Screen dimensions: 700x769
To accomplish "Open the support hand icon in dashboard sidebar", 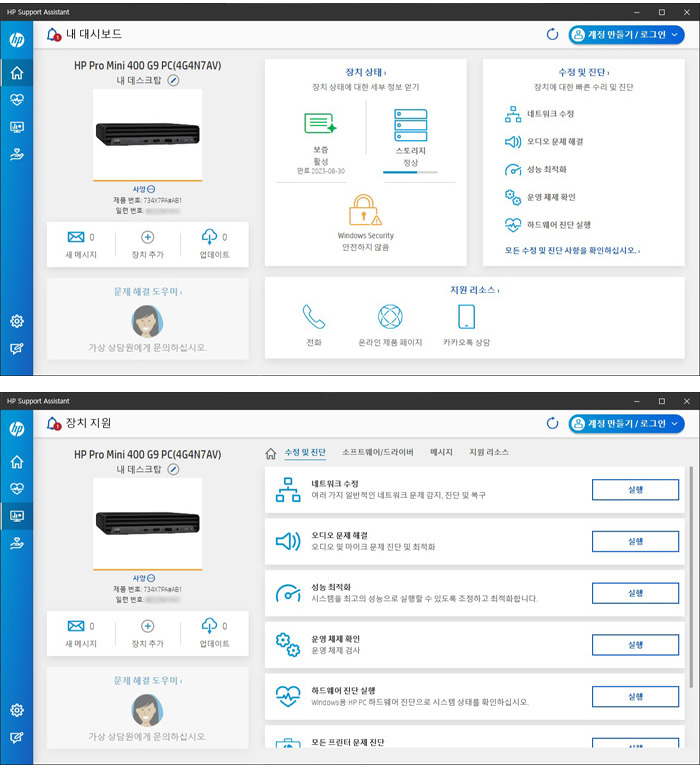I will (x=17, y=155).
